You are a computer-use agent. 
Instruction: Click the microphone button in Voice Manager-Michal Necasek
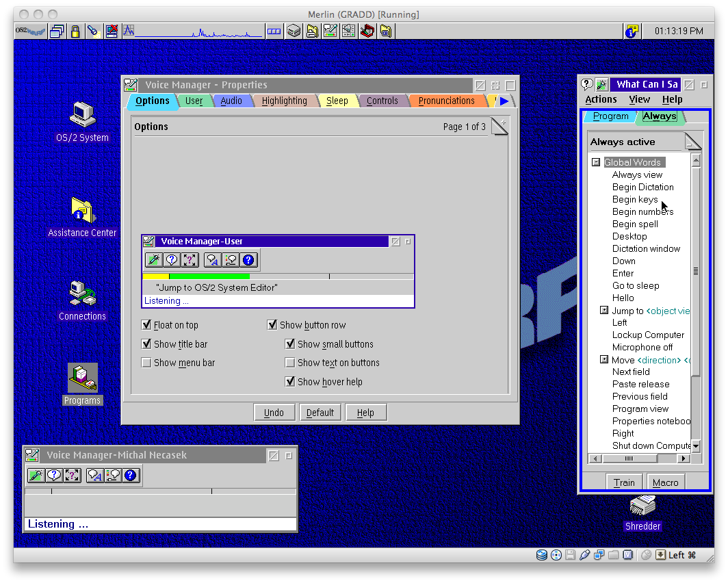(36, 476)
